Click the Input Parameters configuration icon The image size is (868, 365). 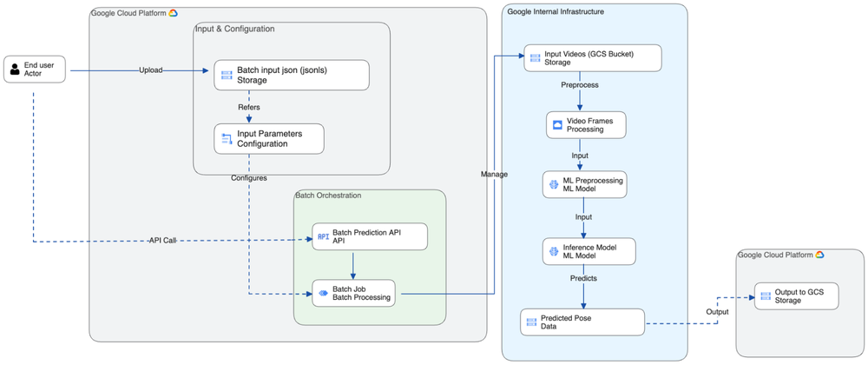tap(227, 139)
